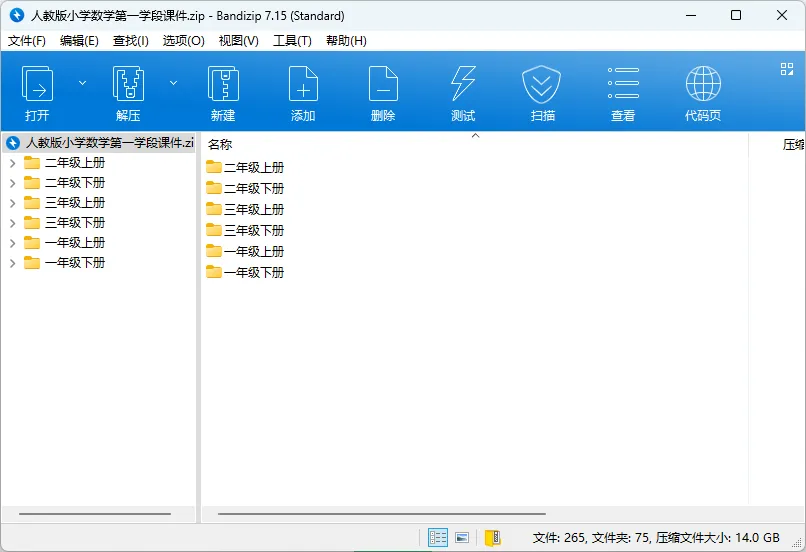Image resolution: width=806 pixels, height=552 pixels.
Task: Select the root archive node in the tree
Action: click(100, 143)
